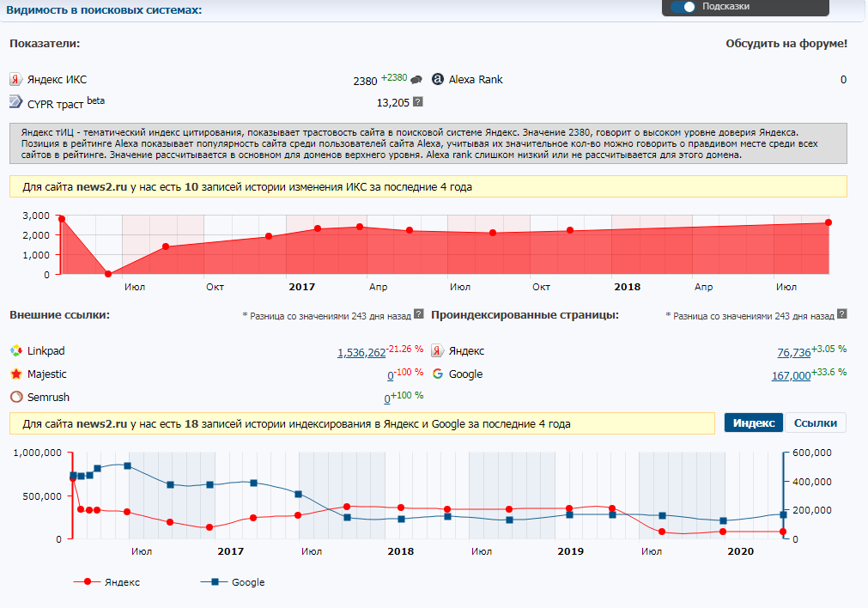This screenshot has width=868, height=608.
Task: Click the Google indexed pages icon
Action: coord(437,374)
